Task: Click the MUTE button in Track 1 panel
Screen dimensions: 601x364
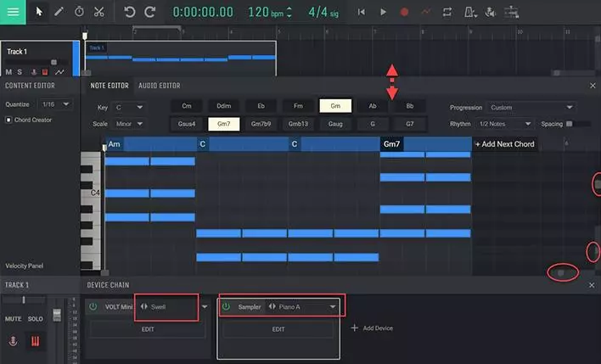Action: 14,319
